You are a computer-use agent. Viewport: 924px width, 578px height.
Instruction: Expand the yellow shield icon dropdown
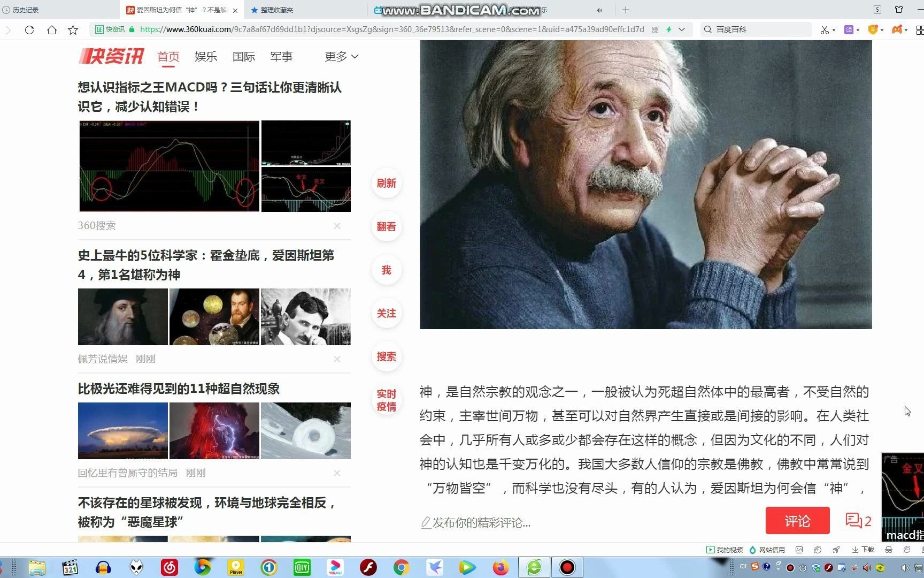(x=882, y=30)
